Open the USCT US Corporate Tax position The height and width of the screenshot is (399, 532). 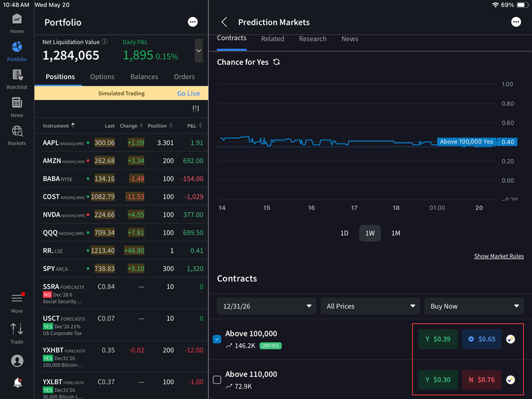click(x=121, y=325)
